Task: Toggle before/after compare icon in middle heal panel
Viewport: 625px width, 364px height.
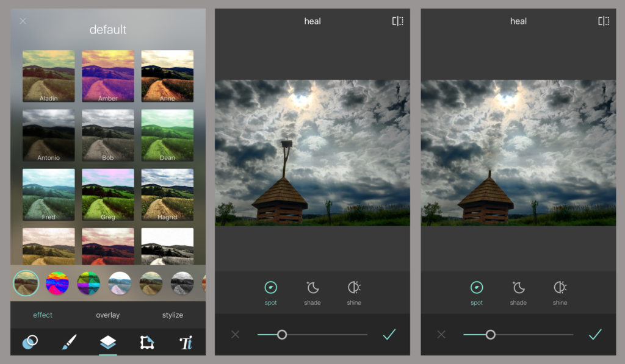Action: [398, 21]
